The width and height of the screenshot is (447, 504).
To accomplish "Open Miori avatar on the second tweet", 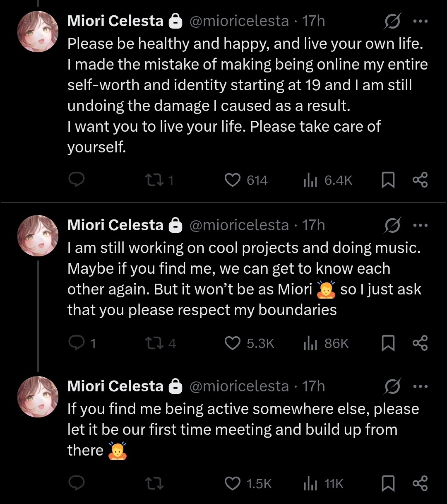I will 38,236.
